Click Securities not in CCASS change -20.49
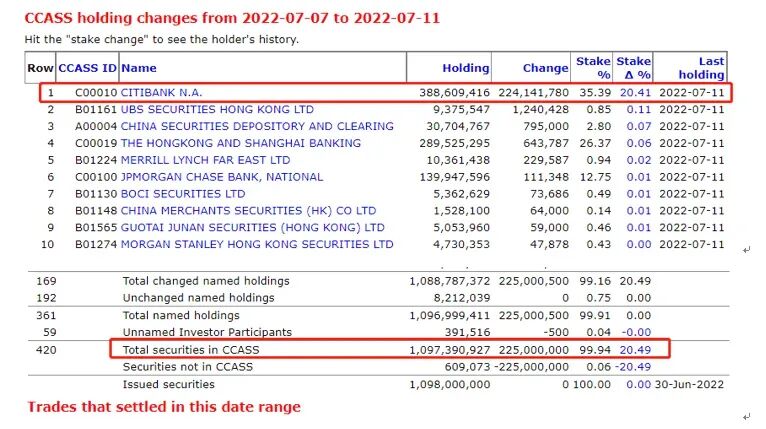This screenshot has height=429, width=766. (x=633, y=367)
